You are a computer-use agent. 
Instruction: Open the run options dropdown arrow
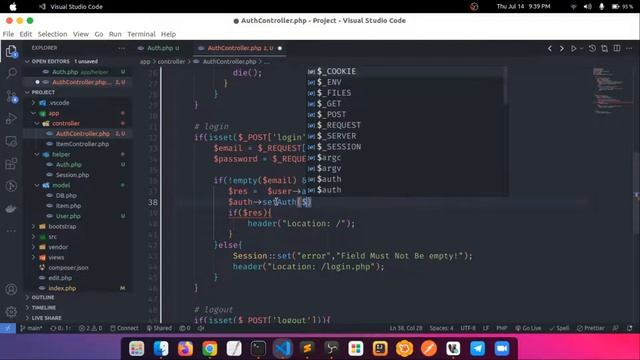(x=581, y=48)
